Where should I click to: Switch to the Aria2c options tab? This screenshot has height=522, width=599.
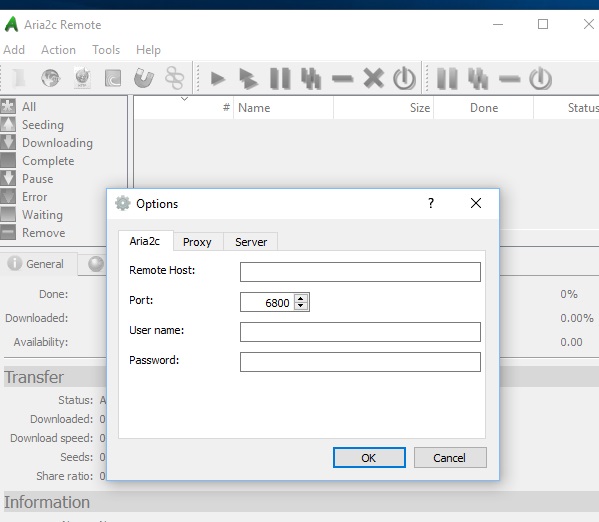145,241
